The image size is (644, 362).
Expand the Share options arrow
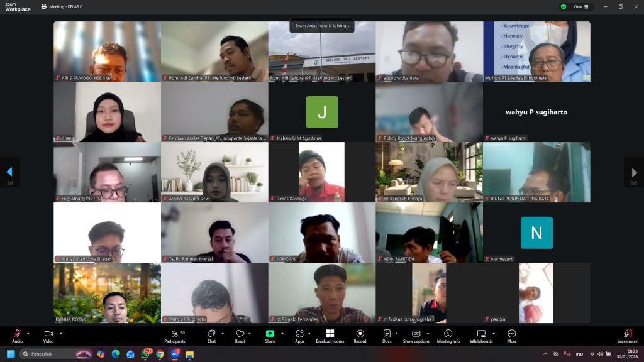(281, 334)
